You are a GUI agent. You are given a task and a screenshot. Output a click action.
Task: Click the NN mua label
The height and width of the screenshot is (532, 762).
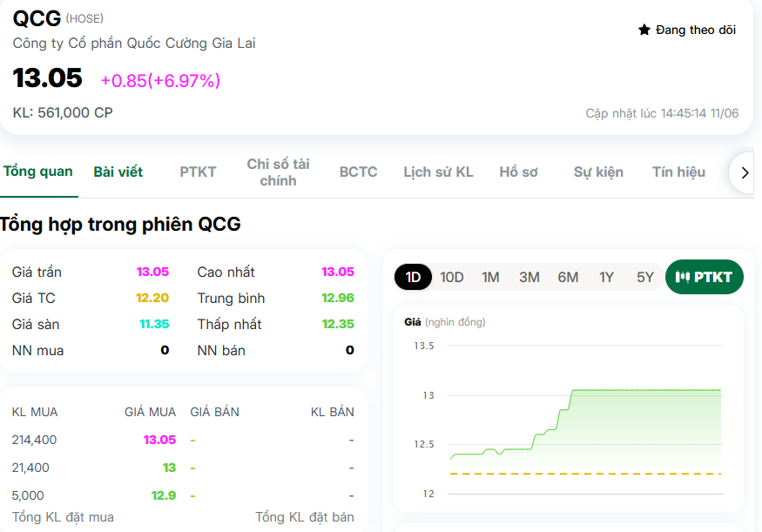pos(38,350)
